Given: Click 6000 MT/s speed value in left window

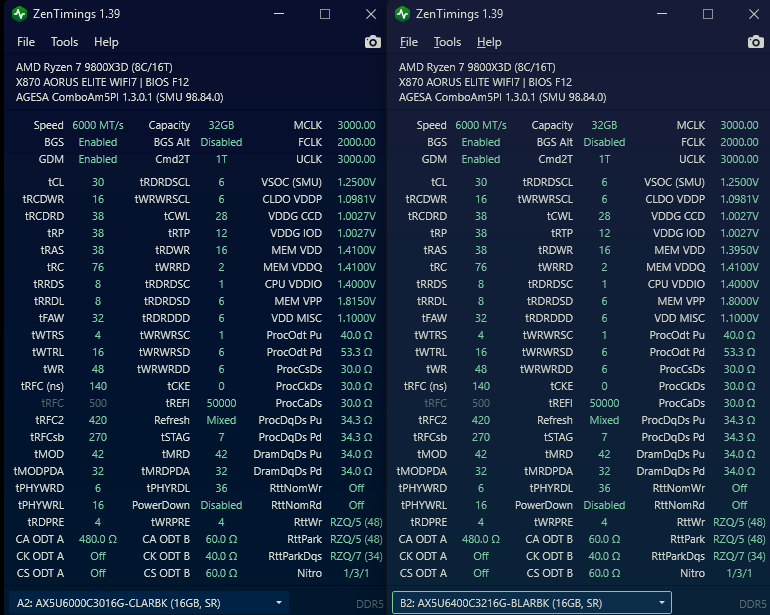Looking at the screenshot, I should click(x=98, y=125).
